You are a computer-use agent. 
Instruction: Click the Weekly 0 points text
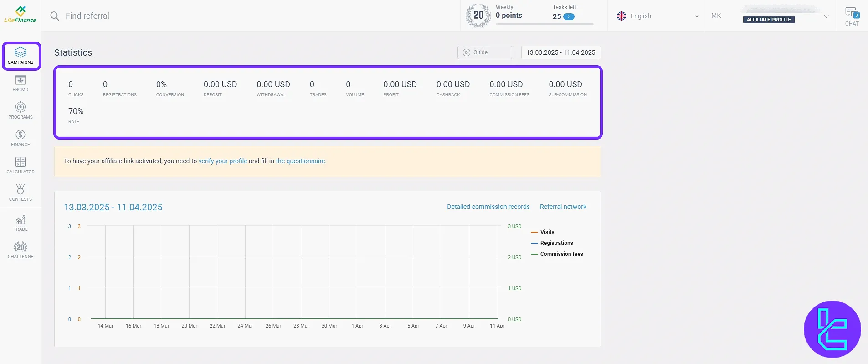(509, 12)
